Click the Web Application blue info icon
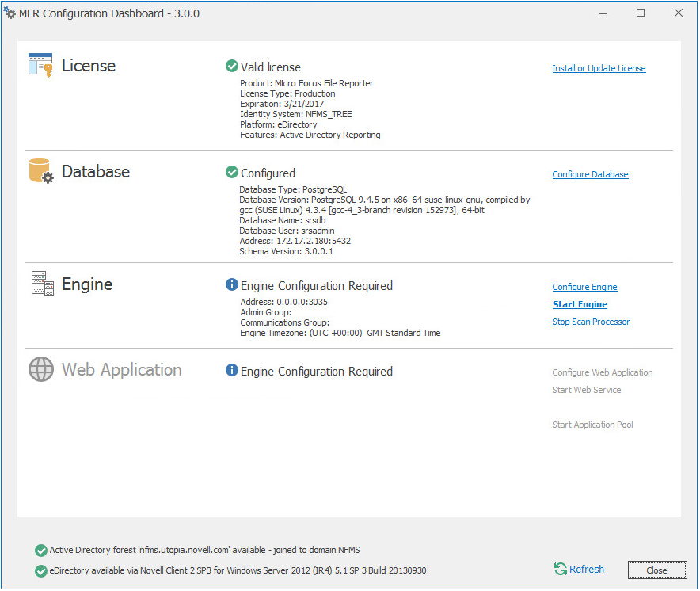 pos(232,371)
